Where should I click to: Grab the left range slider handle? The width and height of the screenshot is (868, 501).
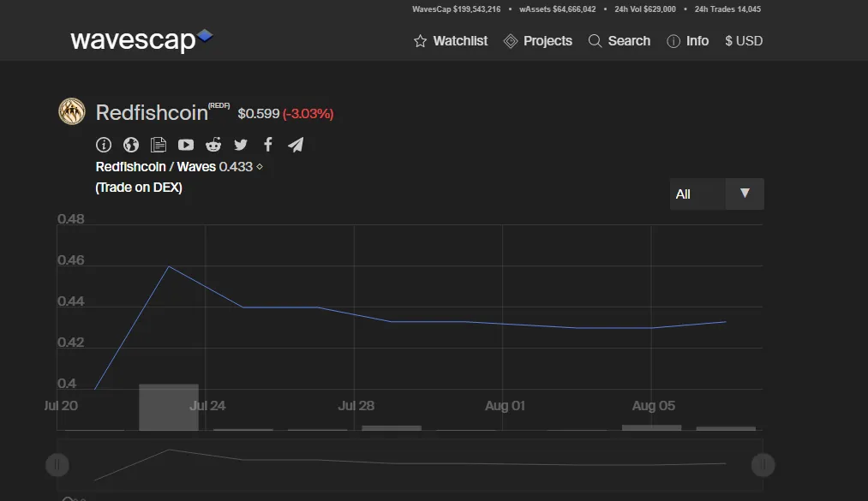[x=57, y=465]
